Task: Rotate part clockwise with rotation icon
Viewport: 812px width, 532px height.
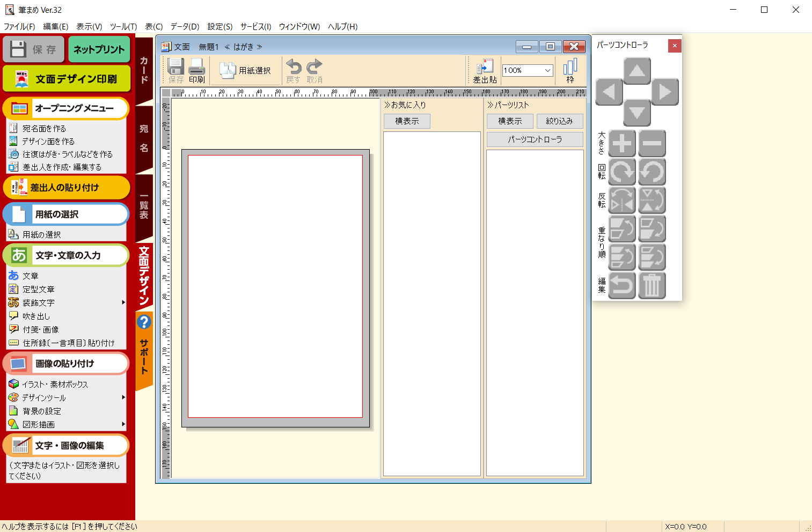Action: pos(622,172)
